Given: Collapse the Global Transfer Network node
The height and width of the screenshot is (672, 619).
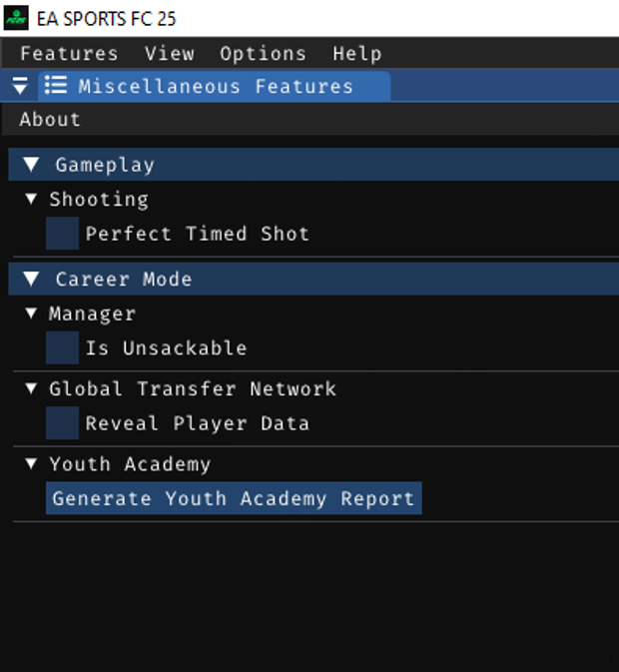Looking at the screenshot, I should pos(32,389).
